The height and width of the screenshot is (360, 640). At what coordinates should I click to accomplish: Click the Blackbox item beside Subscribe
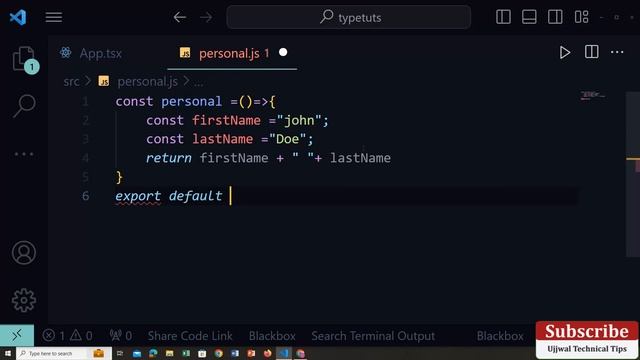[x=500, y=336]
